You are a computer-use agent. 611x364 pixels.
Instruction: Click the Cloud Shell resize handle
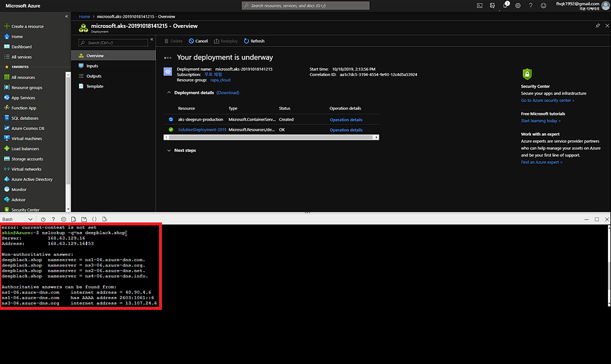307,213
